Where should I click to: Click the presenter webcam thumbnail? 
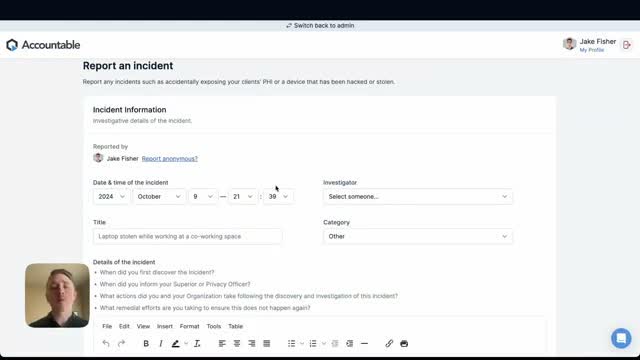click(57, 296)
